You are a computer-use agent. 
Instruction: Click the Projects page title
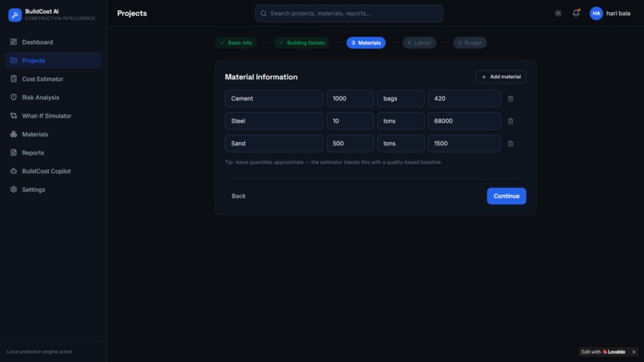[132, 14]
